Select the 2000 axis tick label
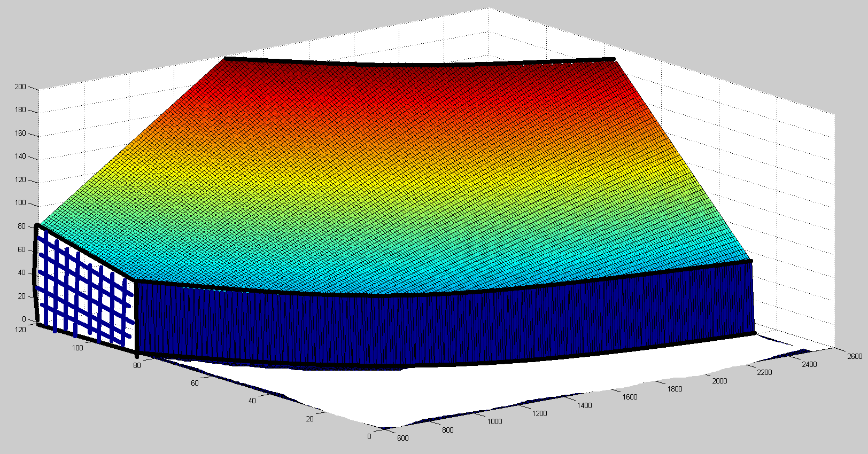Image resolution: width=868 pixels, height=454 pixels. pos(719,381)
